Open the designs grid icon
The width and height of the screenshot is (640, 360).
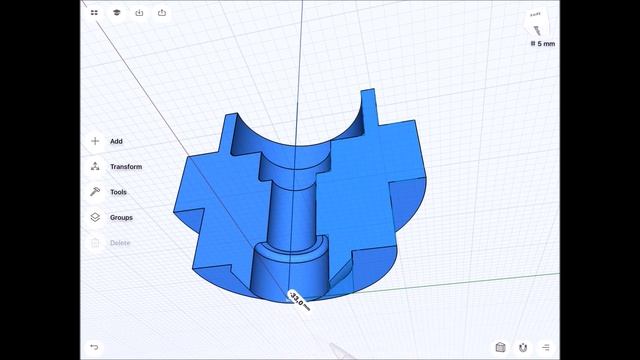[94, 13]
